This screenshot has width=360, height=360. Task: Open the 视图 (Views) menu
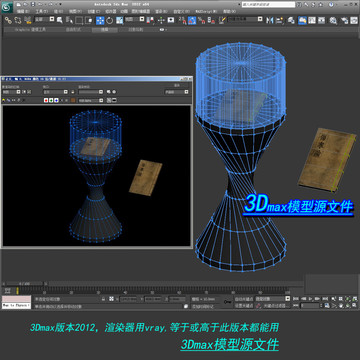click(75, 11)
